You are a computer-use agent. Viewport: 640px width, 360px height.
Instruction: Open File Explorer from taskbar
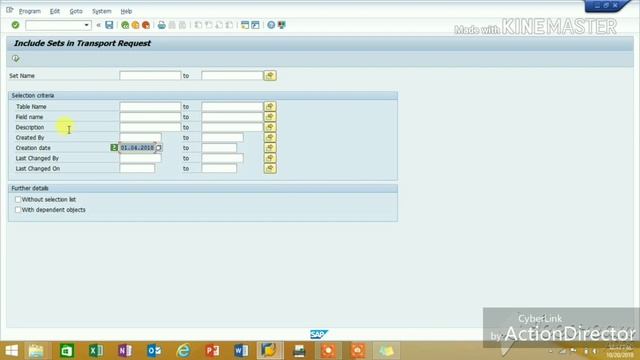pos(36,351)
